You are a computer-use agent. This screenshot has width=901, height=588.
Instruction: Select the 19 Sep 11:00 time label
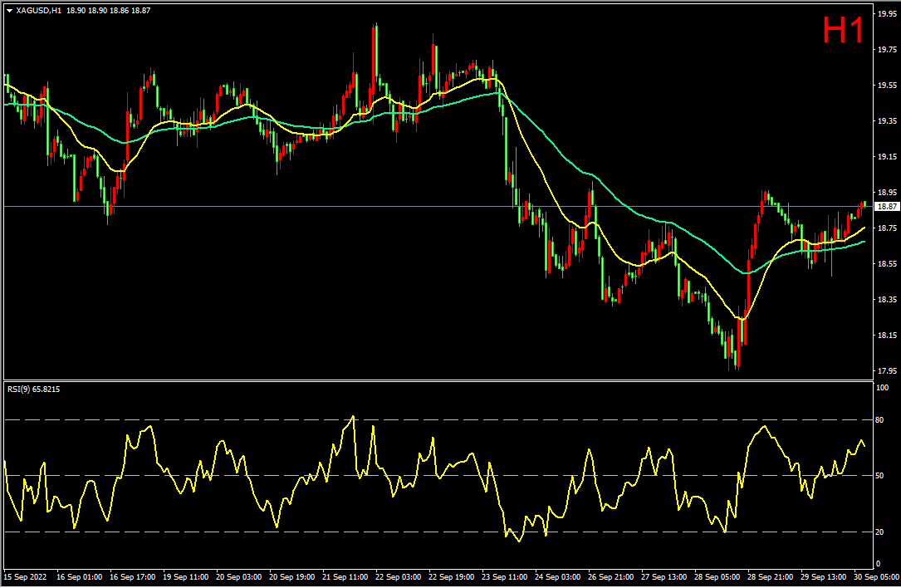(186, 576)
